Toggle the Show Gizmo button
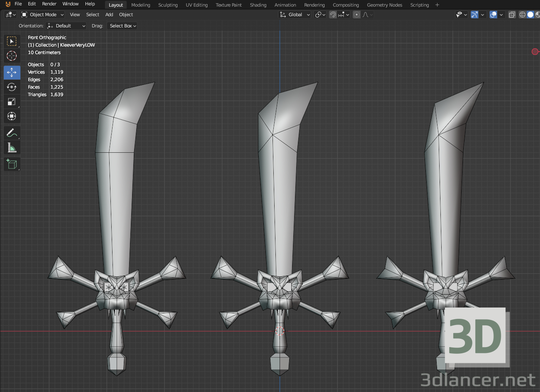 [x=475, y=15]
